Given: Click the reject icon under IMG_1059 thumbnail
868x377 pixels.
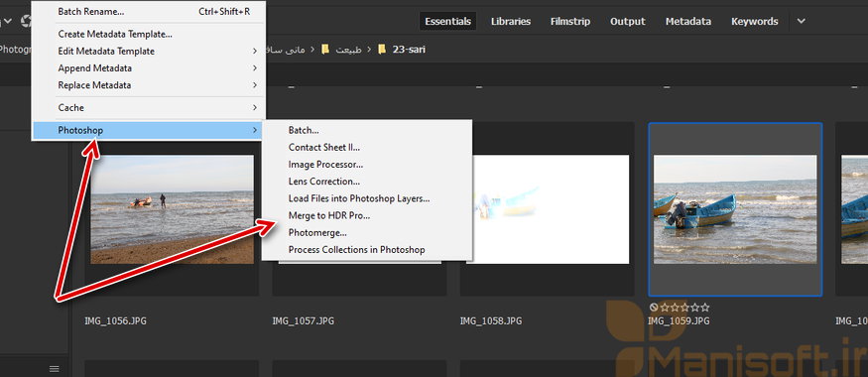Looking at the screenshot, I should 654,308.
